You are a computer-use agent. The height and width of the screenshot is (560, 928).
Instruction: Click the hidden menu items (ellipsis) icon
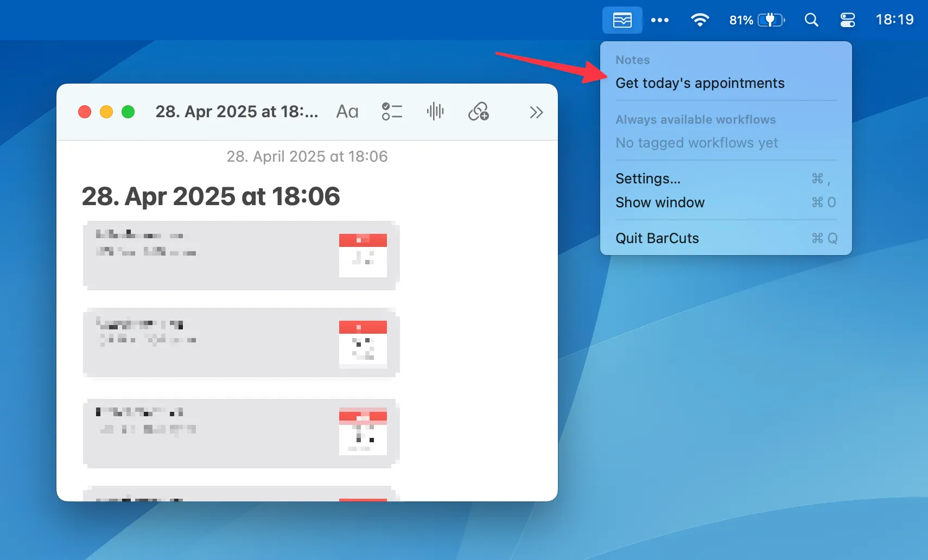click(660, 20)
